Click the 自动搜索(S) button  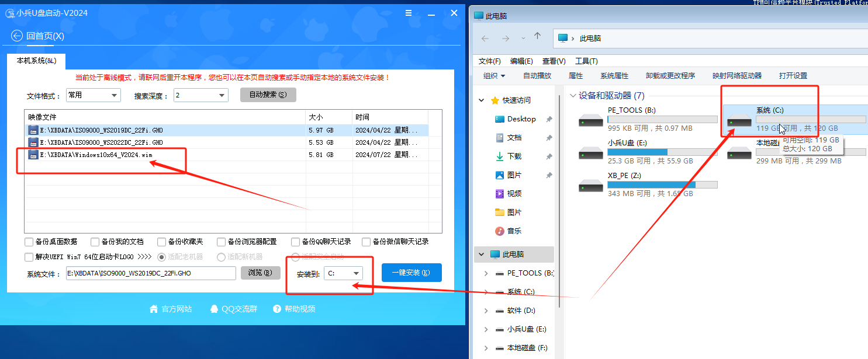point(268,95)
